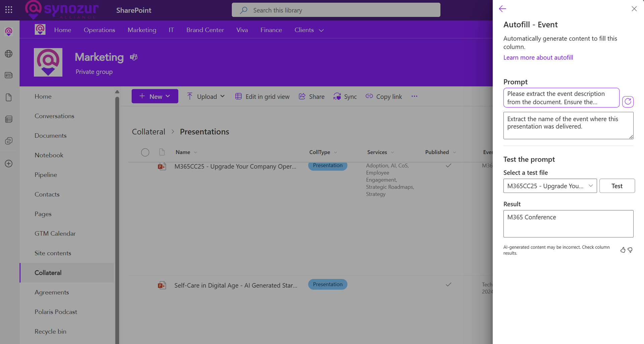Open the files page icon in left rail
The width and height of the screenshot is (644, 344).
click(9, 97)
